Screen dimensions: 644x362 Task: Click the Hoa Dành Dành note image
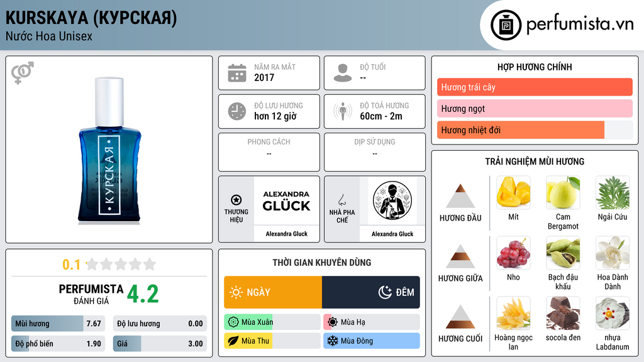[613, 253]
